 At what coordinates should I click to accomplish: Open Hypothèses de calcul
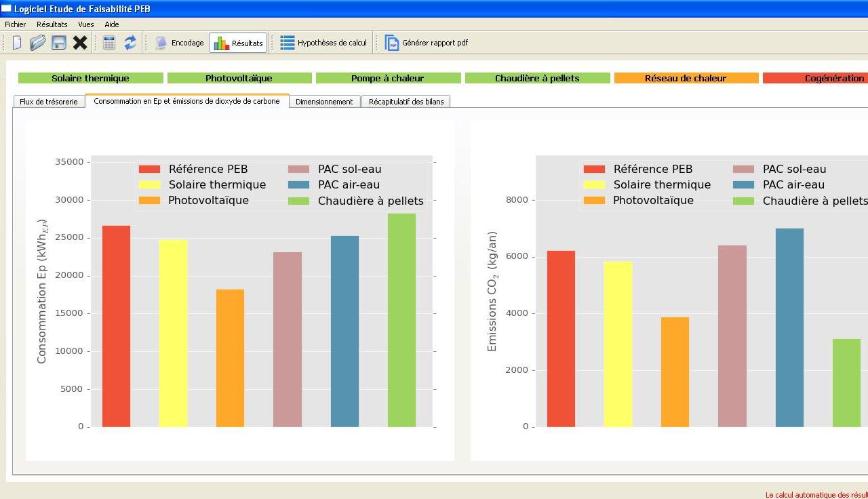click(x=324, y=43)
